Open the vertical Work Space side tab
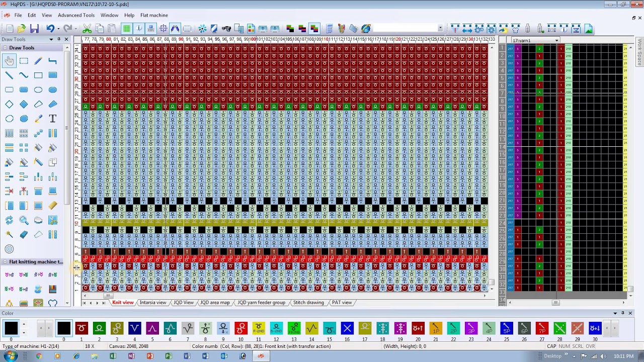Viewport: 644px width, 362px height. pyautogui.click(x=640, y=52)
